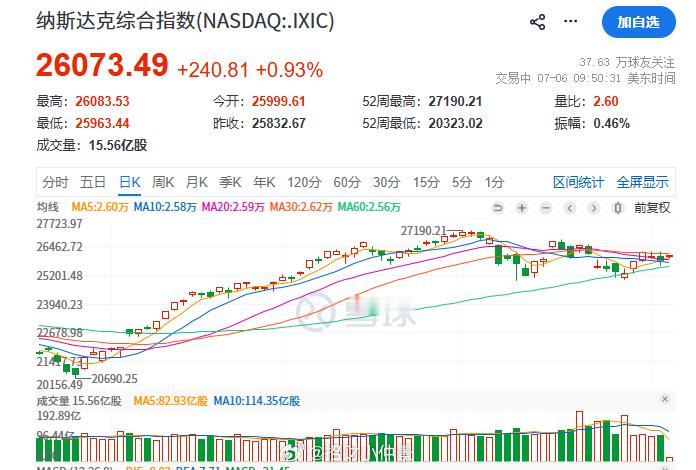Click the candlestick style icon
Image resolution: width=696 pixels, height=470 pixels.
(x=617, y=208)
